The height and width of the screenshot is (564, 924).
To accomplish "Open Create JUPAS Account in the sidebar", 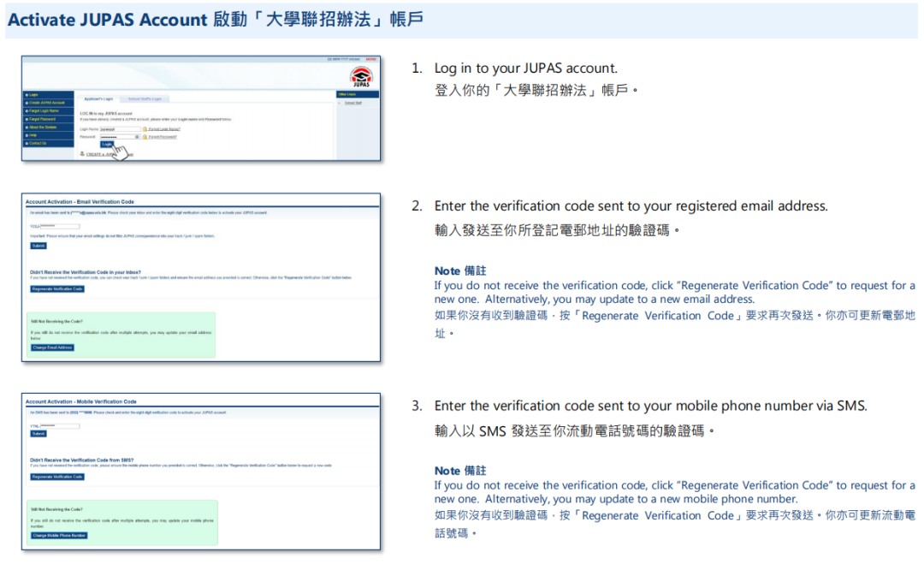I will pyautogui.click(x=47, y=103).
